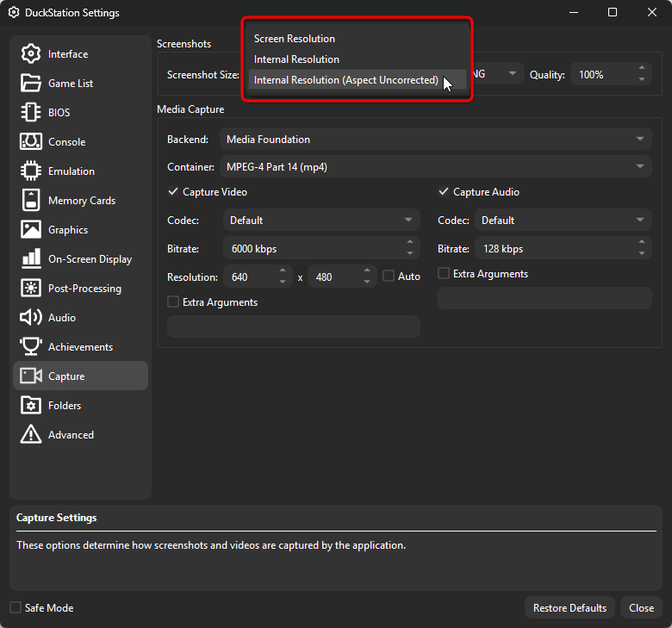
Task: Select Internal Resolution (Aspect Uncorrected) option
Action: click(x=346, y=80)
